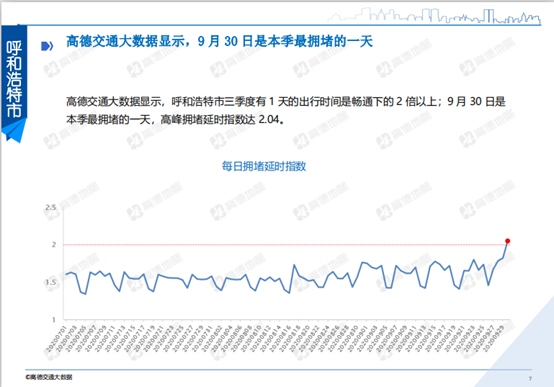
Task: Click the chart title 每日拥堵延时指数
Action: point(264,166)
